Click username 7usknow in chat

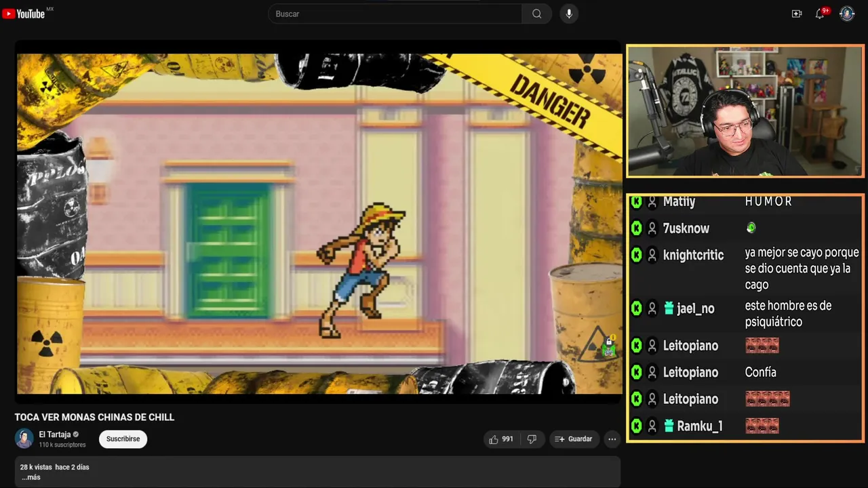(686, 228)
